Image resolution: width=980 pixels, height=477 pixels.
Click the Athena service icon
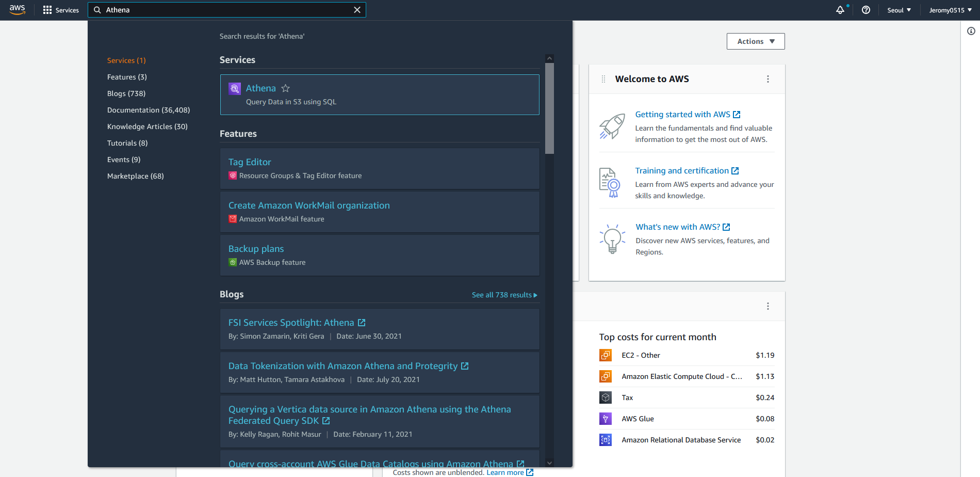[235, 89]
